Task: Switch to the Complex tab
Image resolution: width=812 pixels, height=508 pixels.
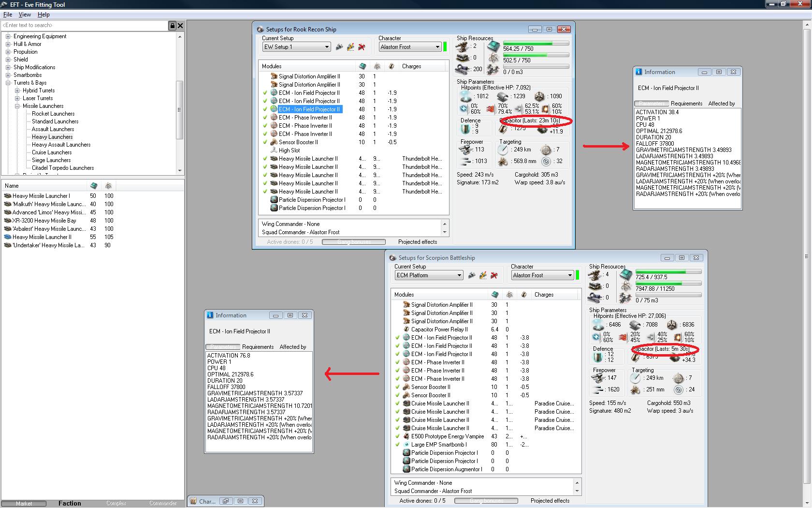Action: [116, 503]
